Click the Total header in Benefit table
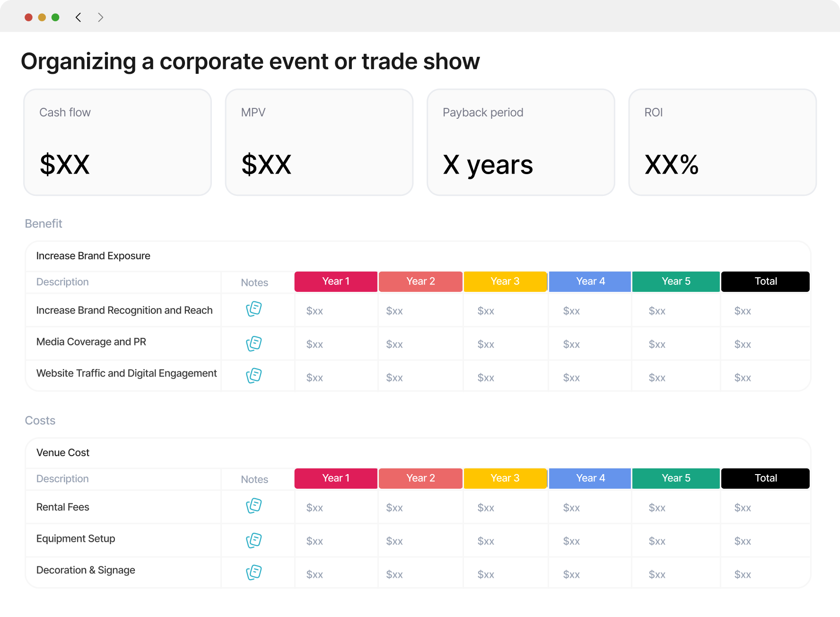The width and height of the screenshot is (840, 617). [765, 282]
